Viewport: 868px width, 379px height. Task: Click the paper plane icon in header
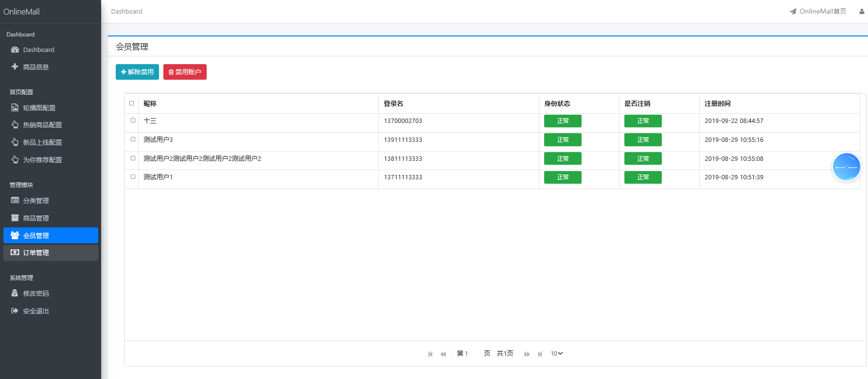coord(793,11)
